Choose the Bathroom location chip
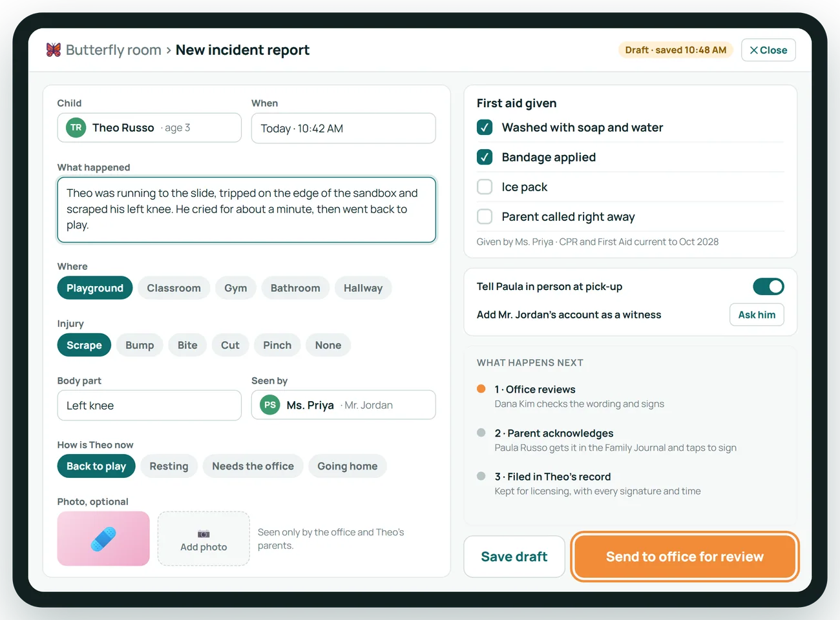Viewport: 840px width, 620px height. tap(295, 288)
